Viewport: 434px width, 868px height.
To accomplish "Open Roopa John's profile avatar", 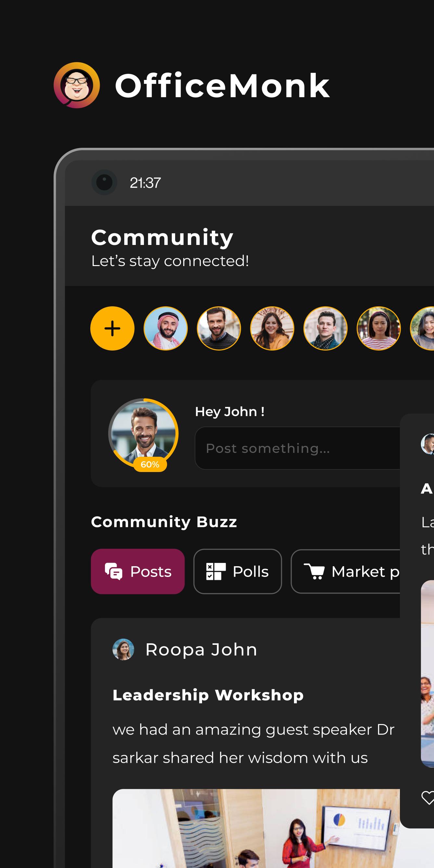I will [123, 649].
